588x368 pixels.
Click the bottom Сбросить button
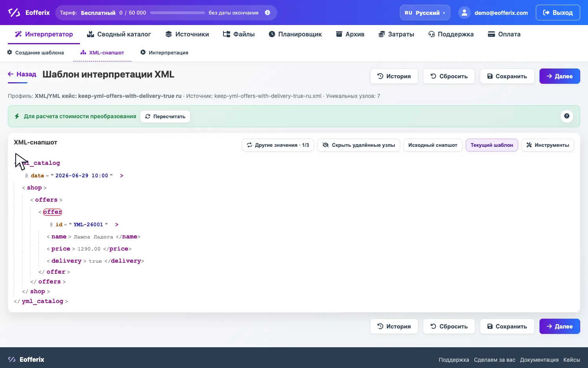449,326
